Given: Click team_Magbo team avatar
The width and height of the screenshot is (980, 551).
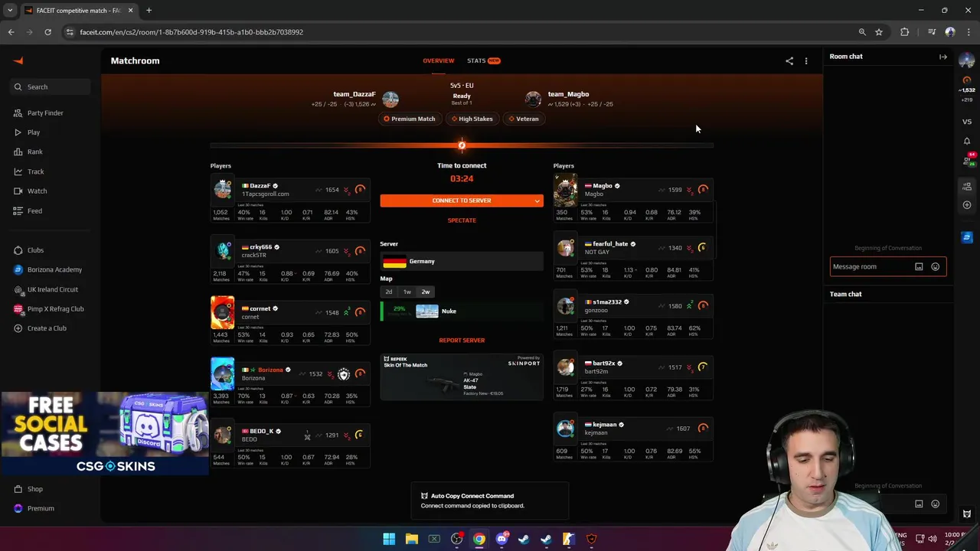Looking at the screenshot, I should click(x=533, y=99).
